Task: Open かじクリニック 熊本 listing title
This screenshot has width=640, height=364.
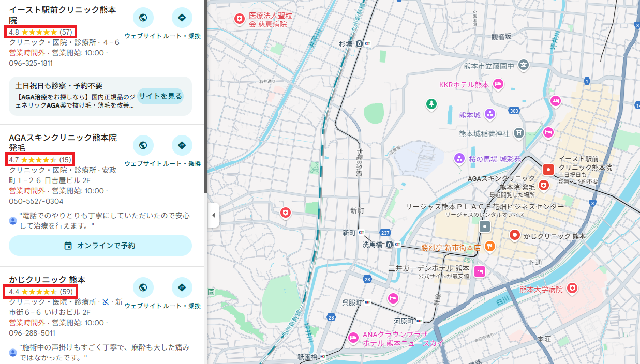Action: 47,280
